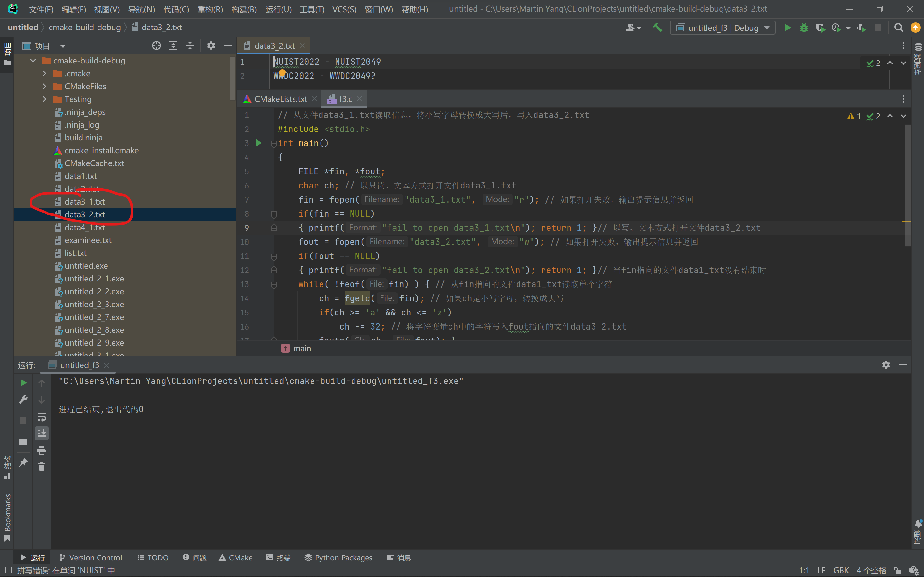Open the 构建(B) menu

(x=244, y=9)
